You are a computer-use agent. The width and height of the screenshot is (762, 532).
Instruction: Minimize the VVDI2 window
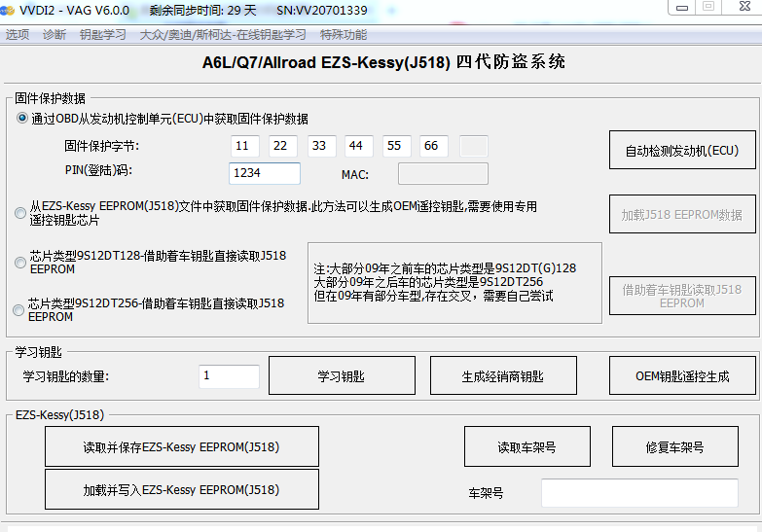[682, 8]
